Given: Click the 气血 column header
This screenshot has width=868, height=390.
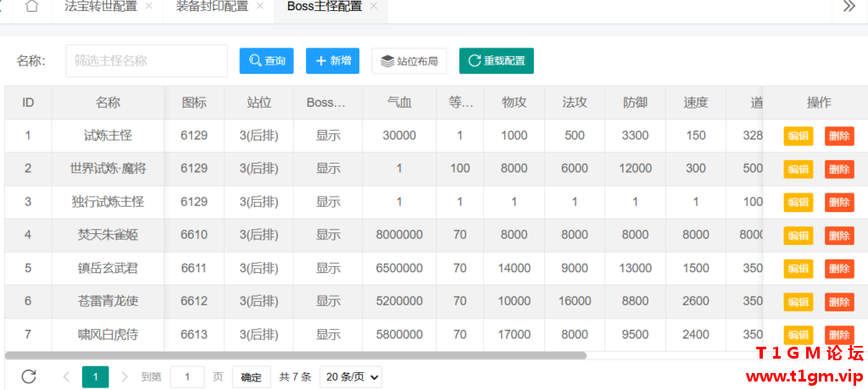Looking at the screenshot, I should [x=399, y=103].
